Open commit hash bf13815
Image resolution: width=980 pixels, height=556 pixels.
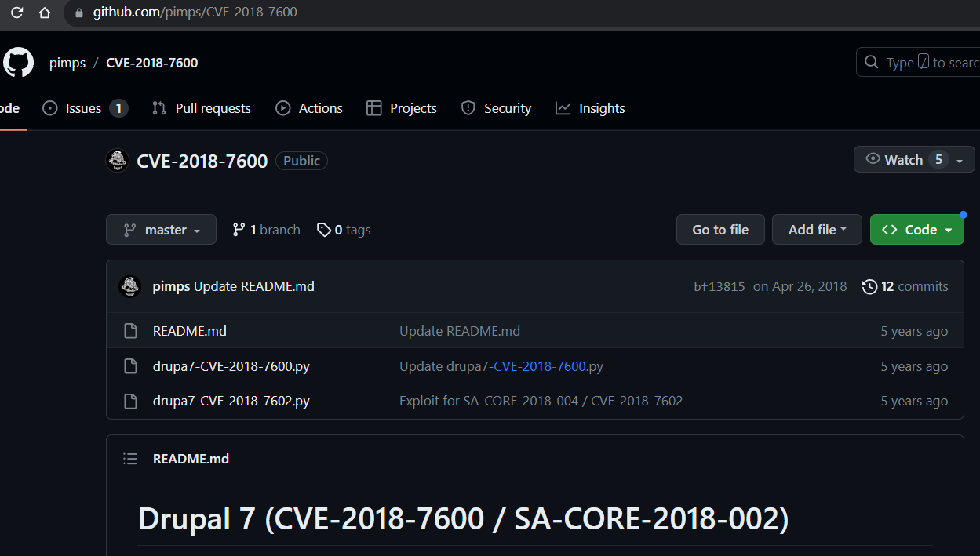720,286
